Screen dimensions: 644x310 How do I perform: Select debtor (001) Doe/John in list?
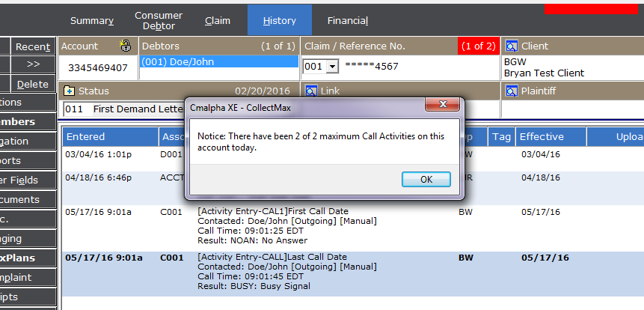219,62
